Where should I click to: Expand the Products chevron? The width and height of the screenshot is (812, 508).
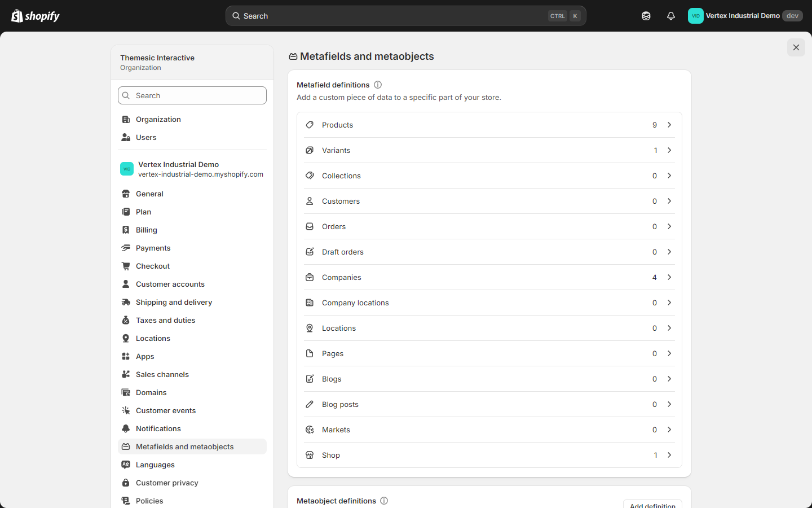[x=669, y=125]
